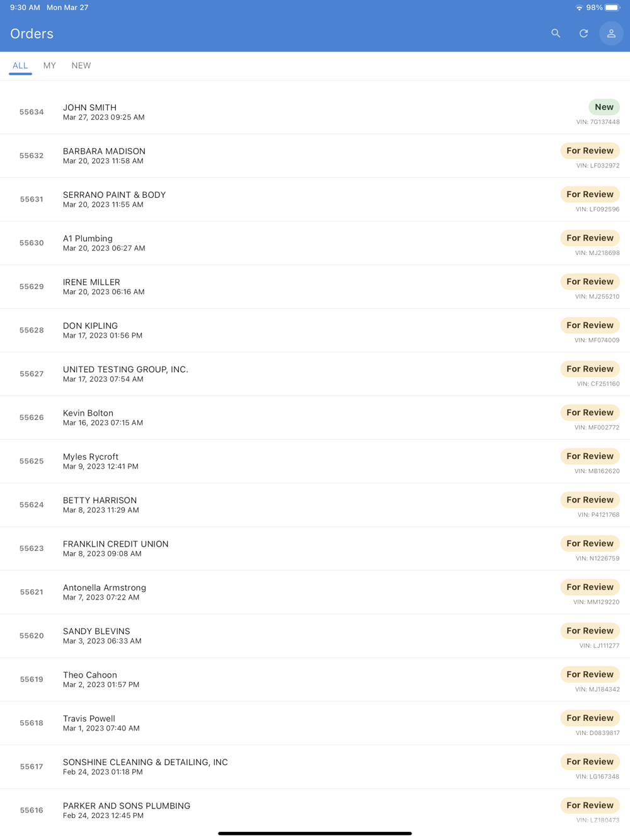Image resolution: width=630 pixels, height=840 pixels.
Task: Open Don Kipling order entry
Action: (315, 331)
